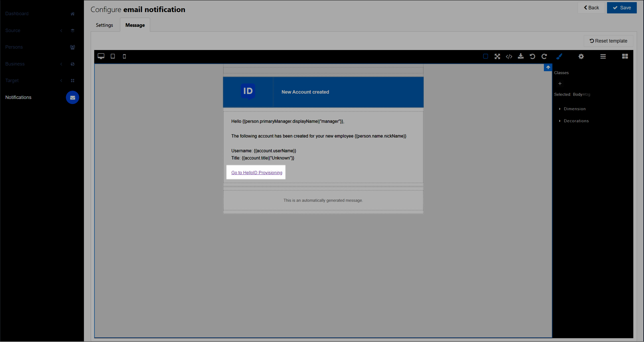Click the Business icon in sidebar
Screen dimensions: 644x342
[72, 64]
